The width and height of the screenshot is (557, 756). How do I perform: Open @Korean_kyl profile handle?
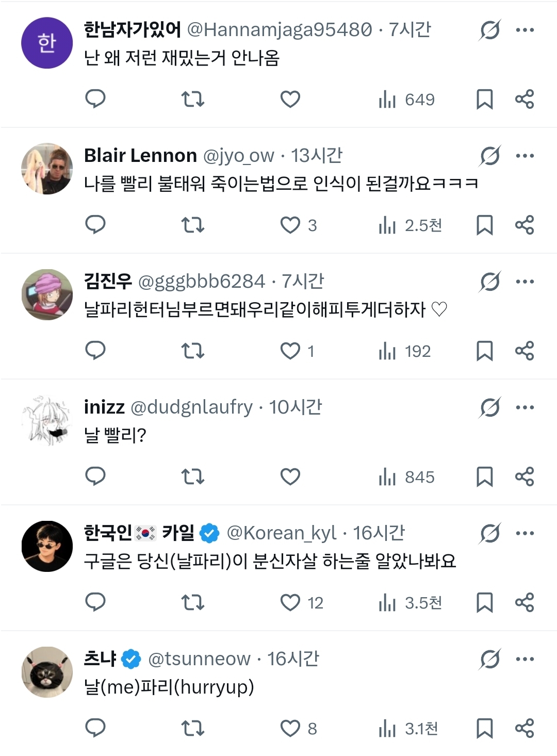tap(282, 533)
